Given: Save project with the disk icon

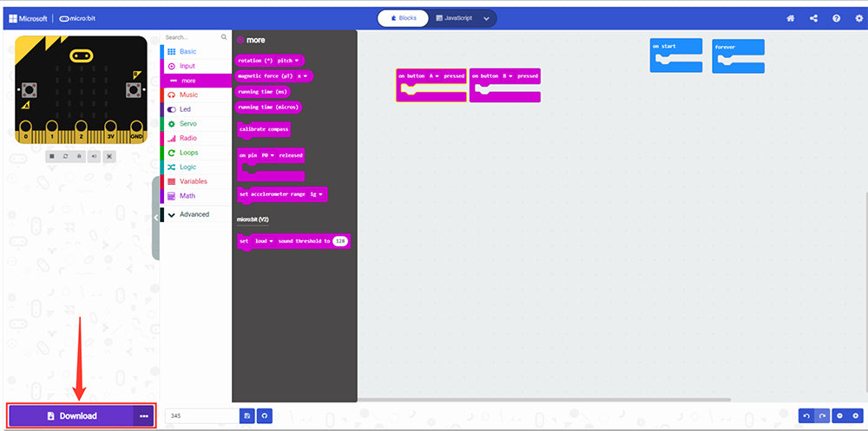Looking at the screenshot, I should 247,416.
